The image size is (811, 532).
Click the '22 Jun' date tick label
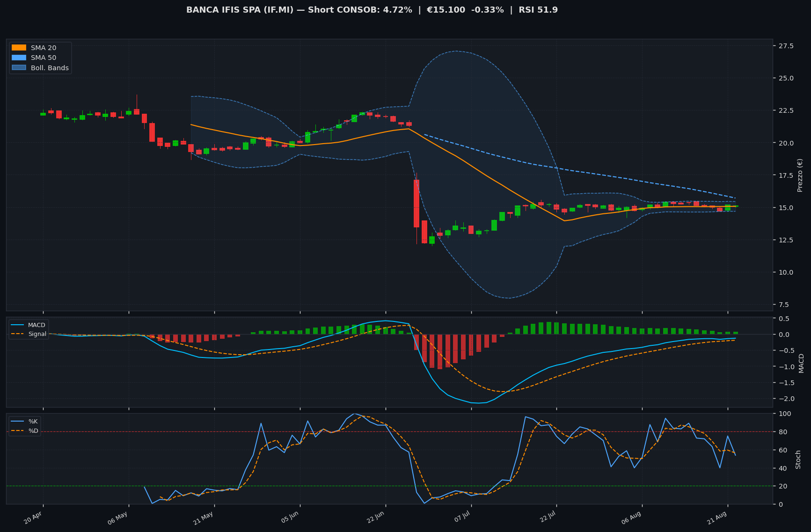375,518
